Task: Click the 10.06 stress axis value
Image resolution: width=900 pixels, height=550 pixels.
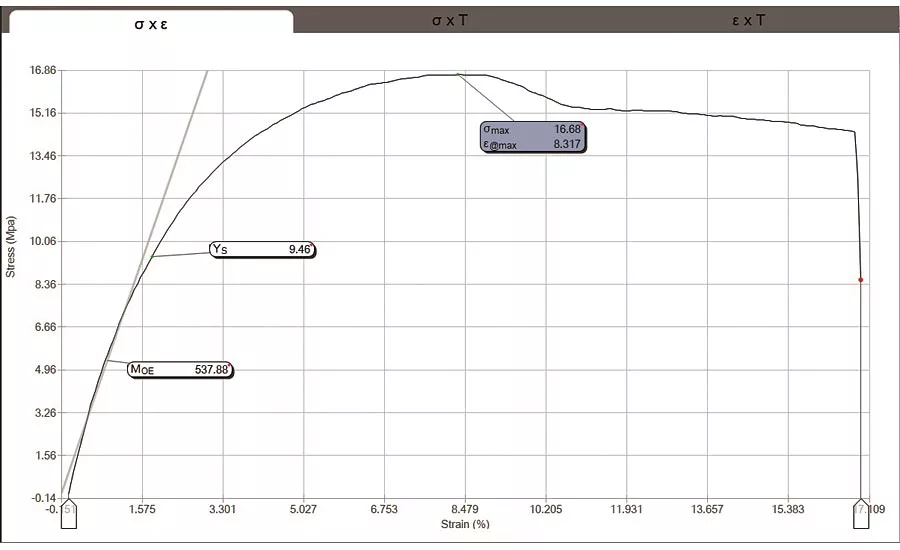Action: pyautogui.click(x=43, y=241)
